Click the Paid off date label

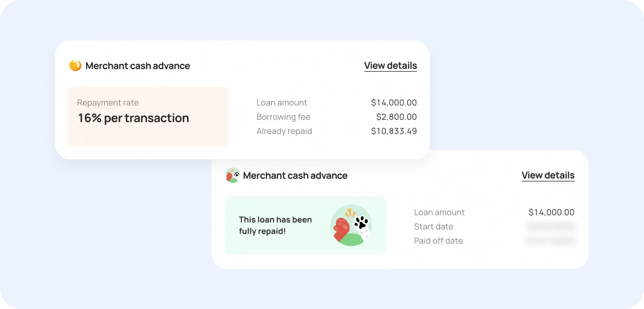(438, 241)
